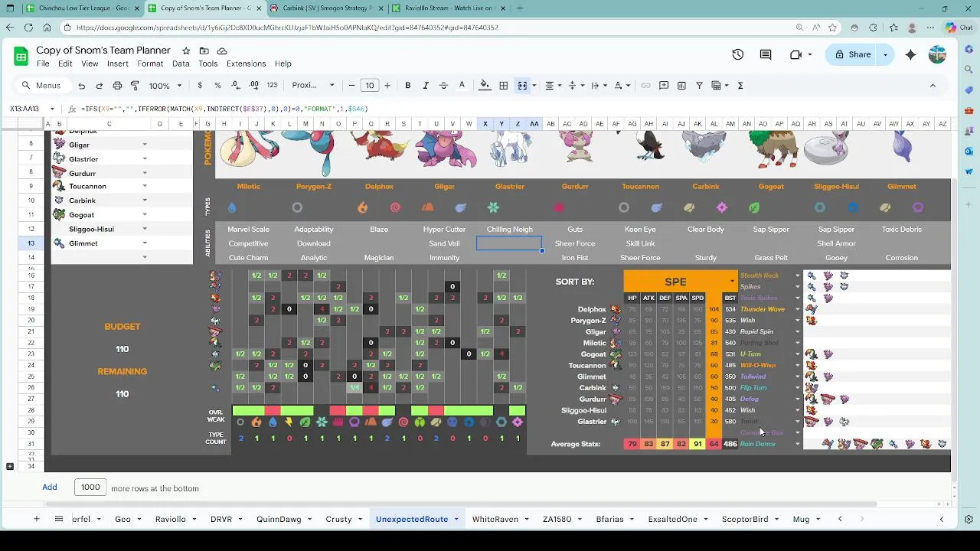The height and width of the screenshot is (551, 980).
Task: Open the all sheets list icon
Action: pyautogui.click(x=58, y=519)
